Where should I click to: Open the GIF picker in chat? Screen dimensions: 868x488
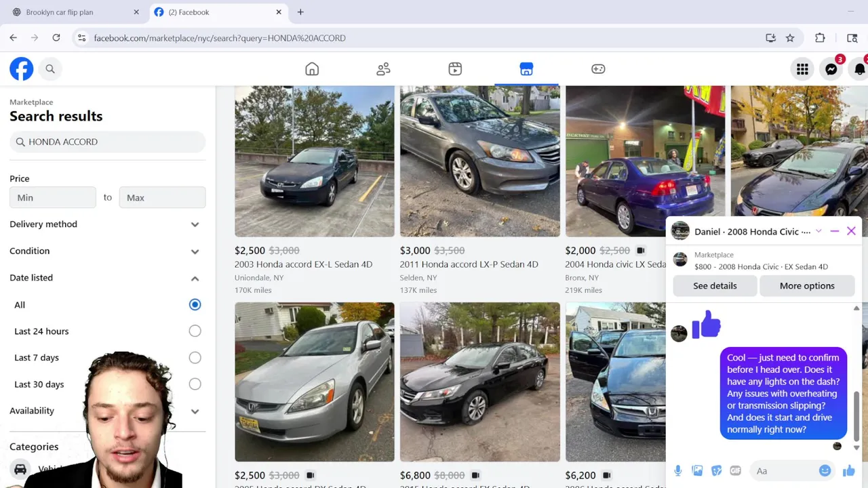pyautogui.click(x=735, y=471)
